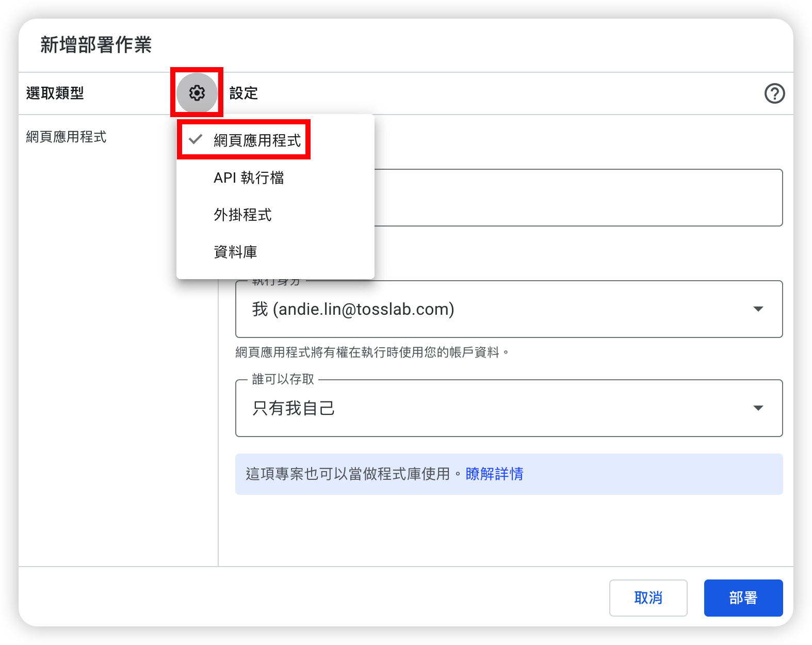Click the checkmark beside 網頁應用程式 in menu
The width and height of the screenshot is (812, 645).
coord(196,139)
